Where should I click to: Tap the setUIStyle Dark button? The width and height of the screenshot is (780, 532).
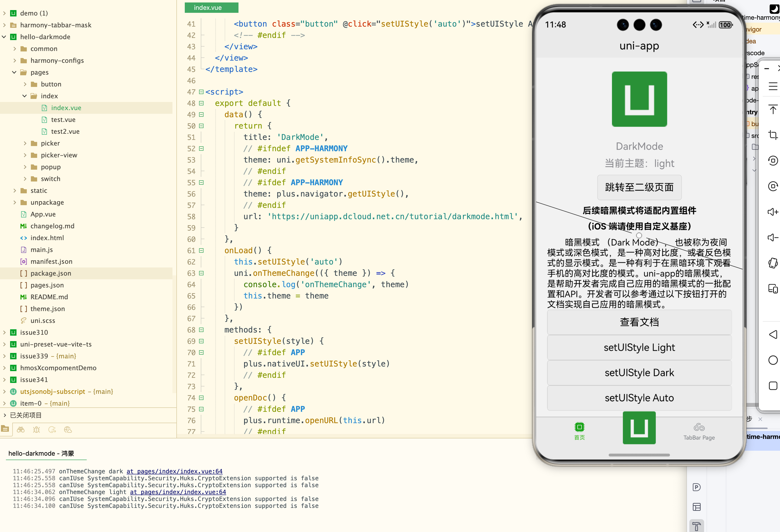point(639,373)
